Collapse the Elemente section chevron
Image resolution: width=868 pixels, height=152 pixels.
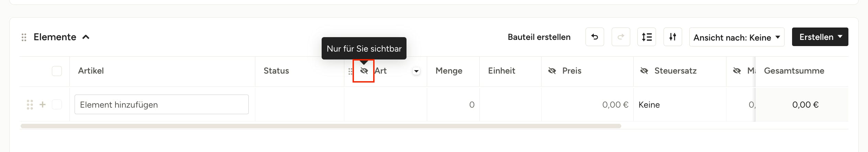point(86,37)
